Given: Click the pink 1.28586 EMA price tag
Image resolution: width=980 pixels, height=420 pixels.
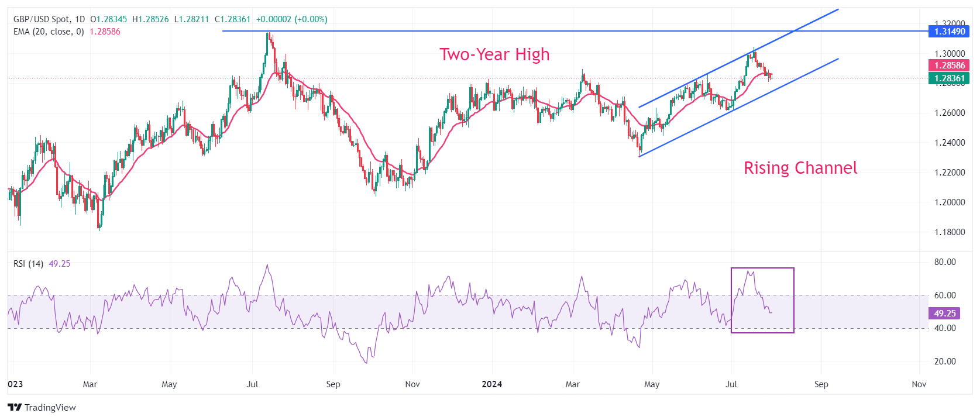Looking at the screenshot, I should [x=949, y=66].
